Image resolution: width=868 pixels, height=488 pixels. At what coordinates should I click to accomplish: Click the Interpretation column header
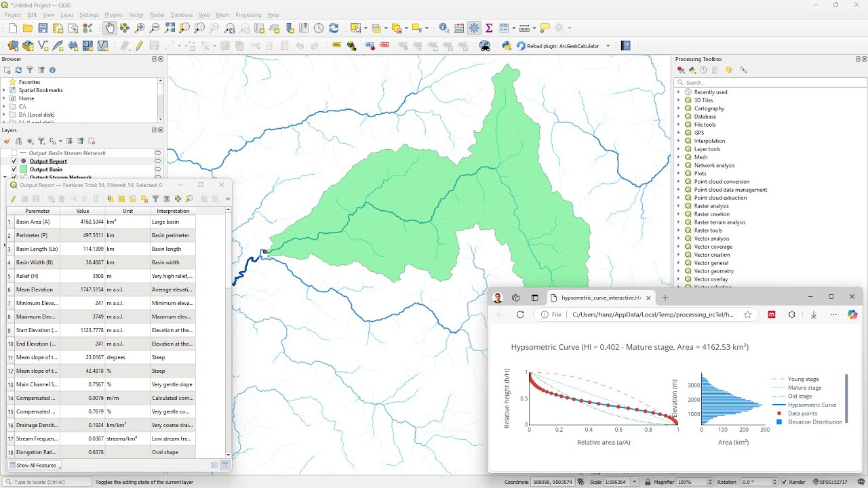click(x=173, y=211)
